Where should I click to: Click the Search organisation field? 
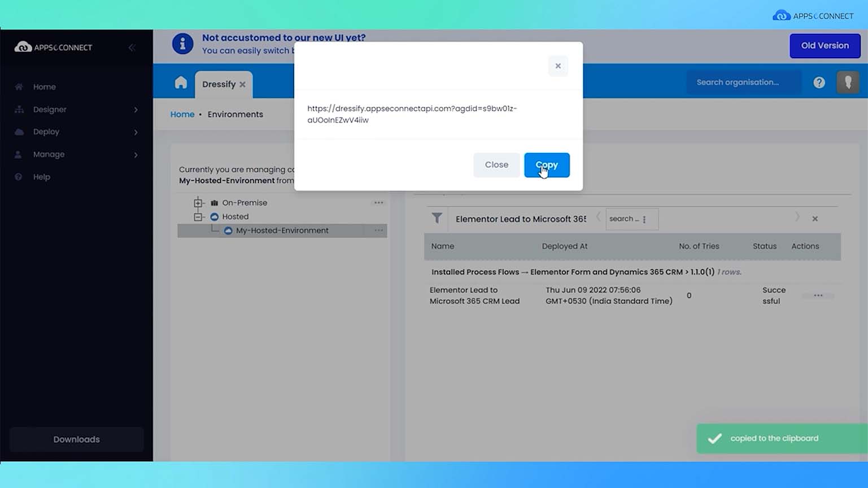[743, 82]
